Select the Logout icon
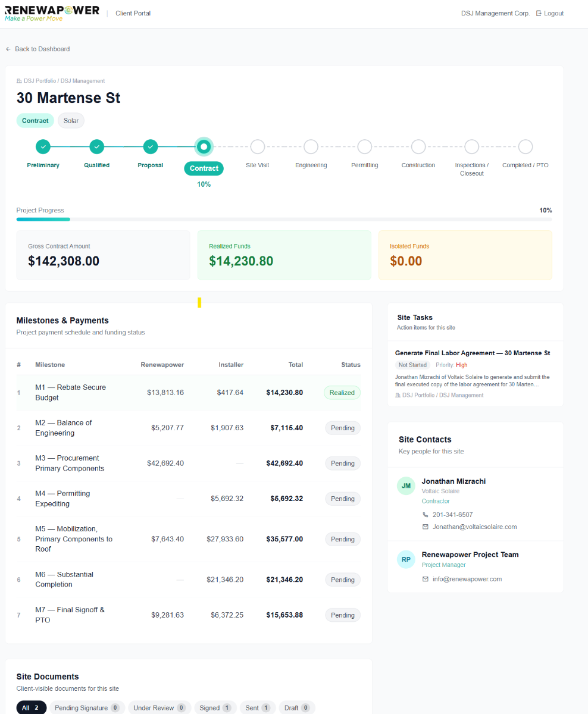This screenshot has height=714, width=588. (x=537, y=12)
